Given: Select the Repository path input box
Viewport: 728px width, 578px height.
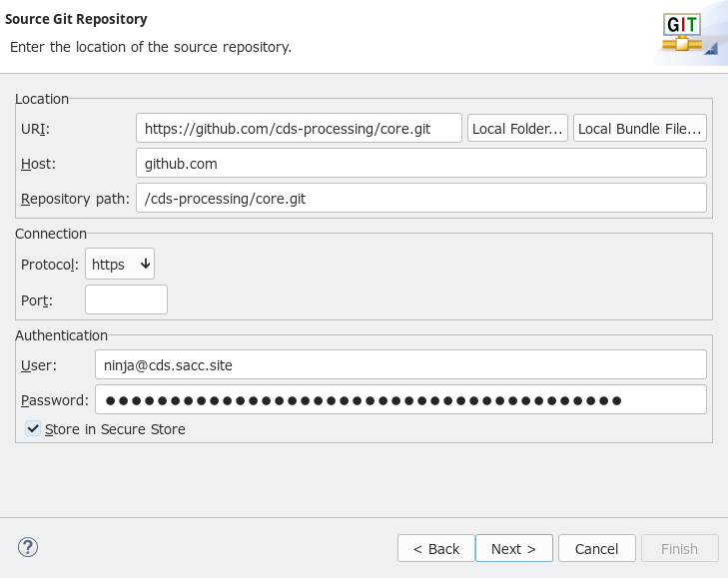Looking at the screenshot, I should pos(420,199).
